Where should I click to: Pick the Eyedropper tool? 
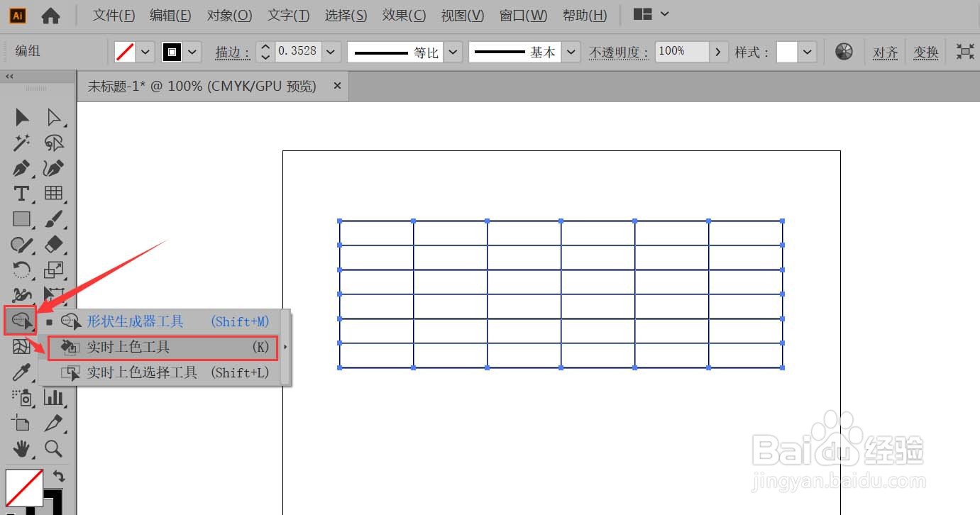[x=22, y=372]
